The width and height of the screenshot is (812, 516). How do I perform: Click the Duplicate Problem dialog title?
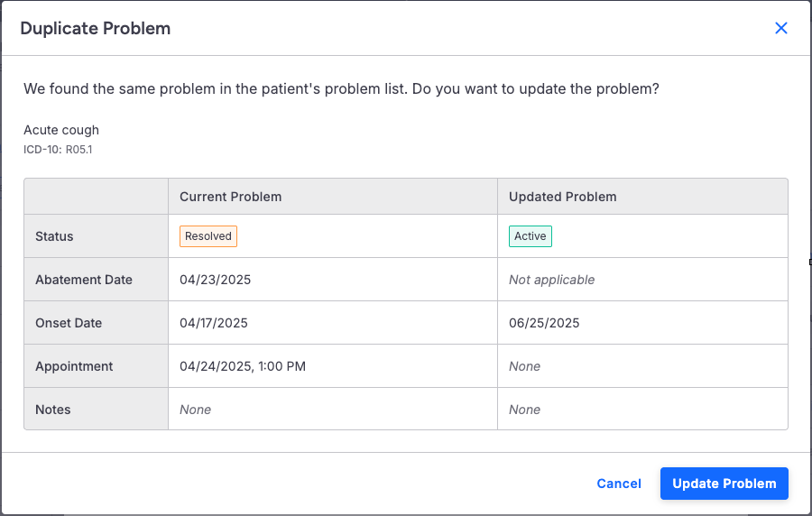95,28
